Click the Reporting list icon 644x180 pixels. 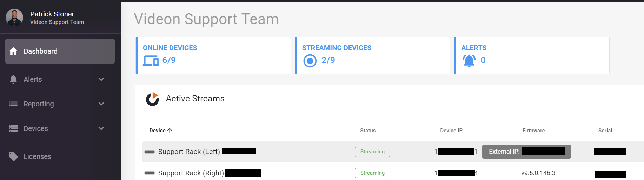point(13,104)
